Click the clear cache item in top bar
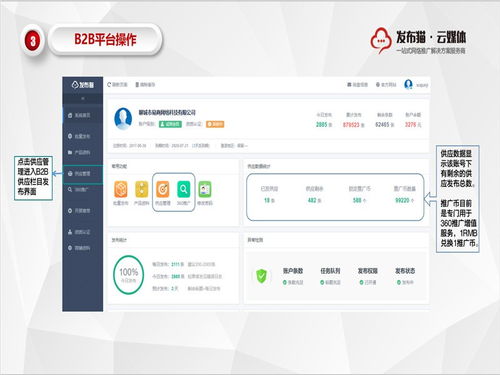 tap(145, 85)
